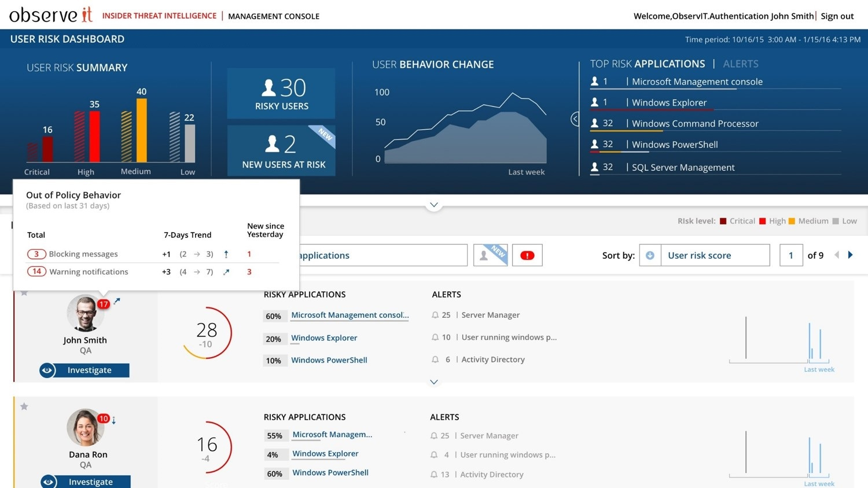Open Dana Ron's 60% Windows PowerShell link

coord(330,472)
